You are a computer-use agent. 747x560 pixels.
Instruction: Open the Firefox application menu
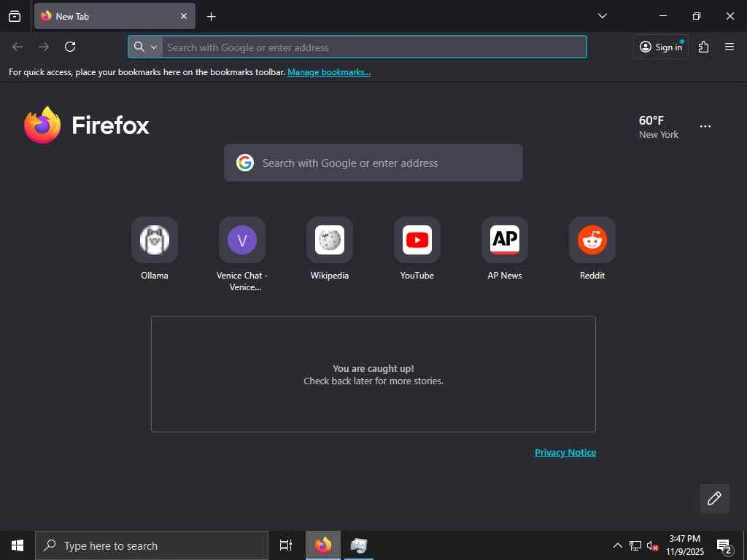point(729,47)
